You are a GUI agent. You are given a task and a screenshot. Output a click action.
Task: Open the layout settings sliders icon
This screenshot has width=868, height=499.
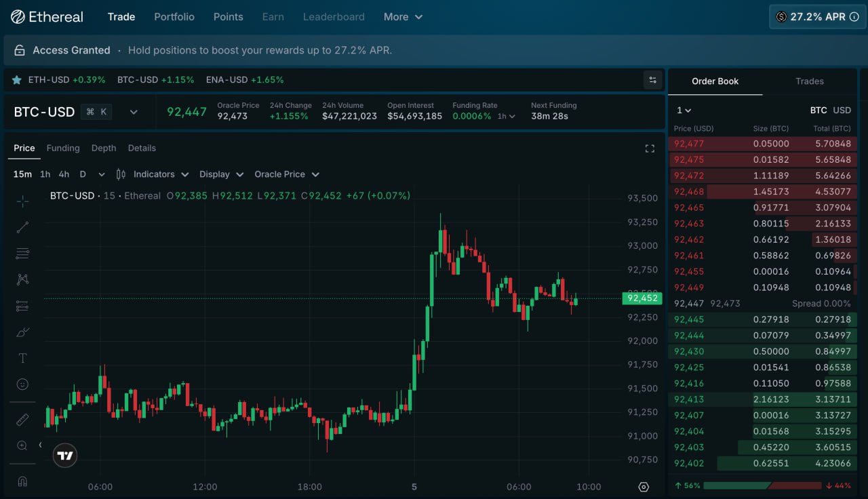coord(652,80)
